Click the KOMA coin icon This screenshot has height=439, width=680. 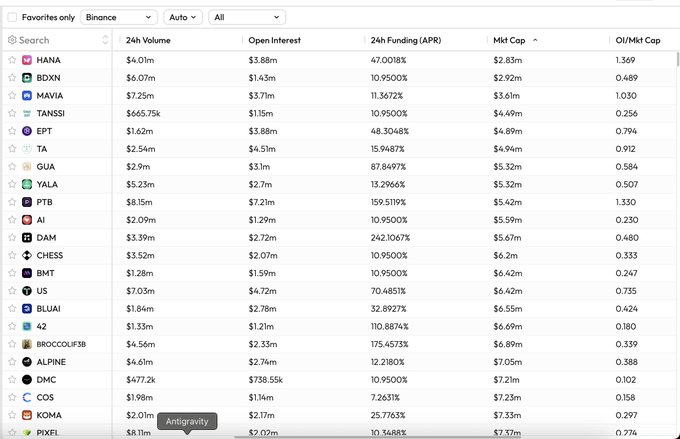point(27,415)
